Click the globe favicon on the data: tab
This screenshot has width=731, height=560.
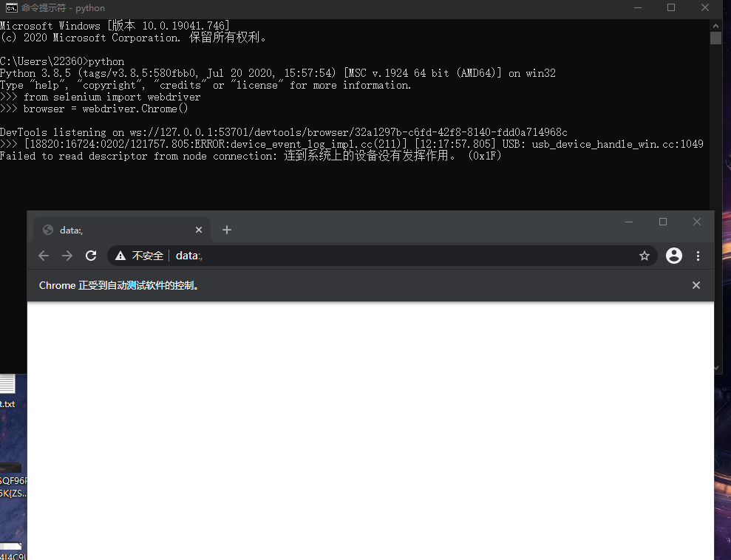47,230
